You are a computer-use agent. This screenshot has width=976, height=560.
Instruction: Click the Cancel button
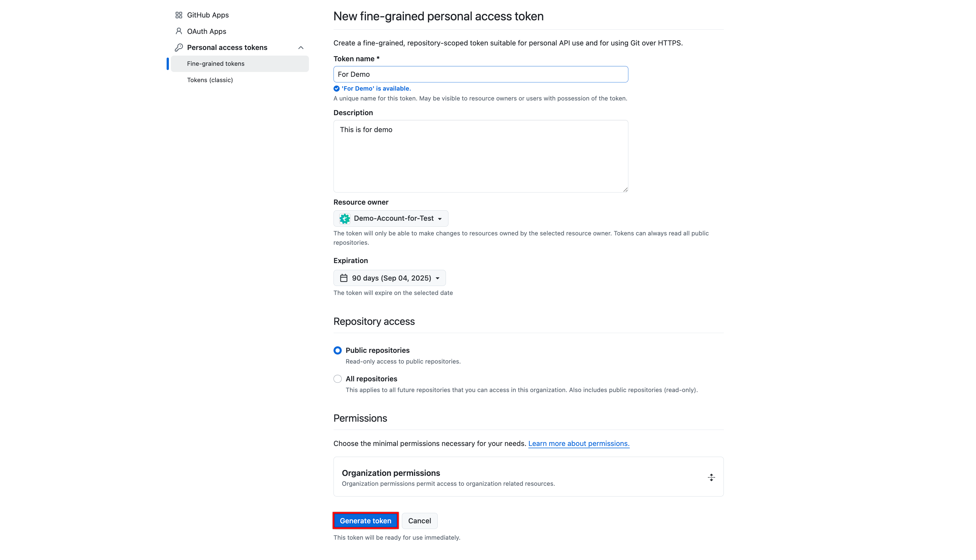(x=419, y=520)
